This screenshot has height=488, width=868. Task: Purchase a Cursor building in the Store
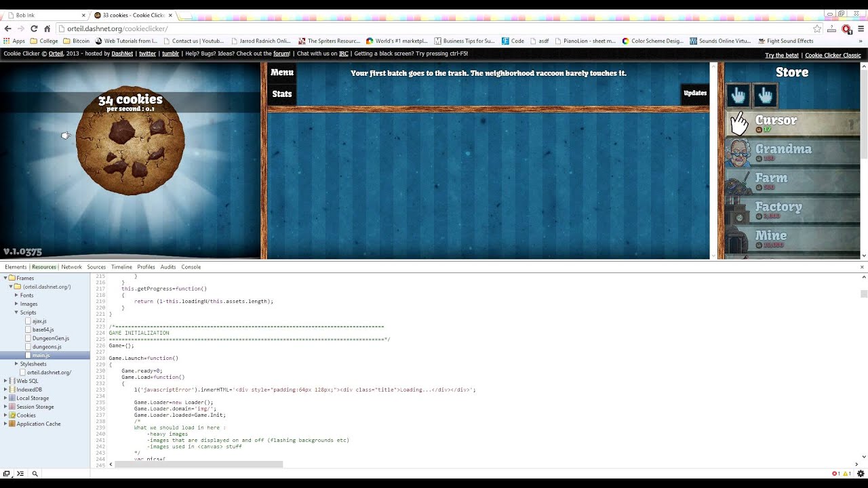point(792,123)
